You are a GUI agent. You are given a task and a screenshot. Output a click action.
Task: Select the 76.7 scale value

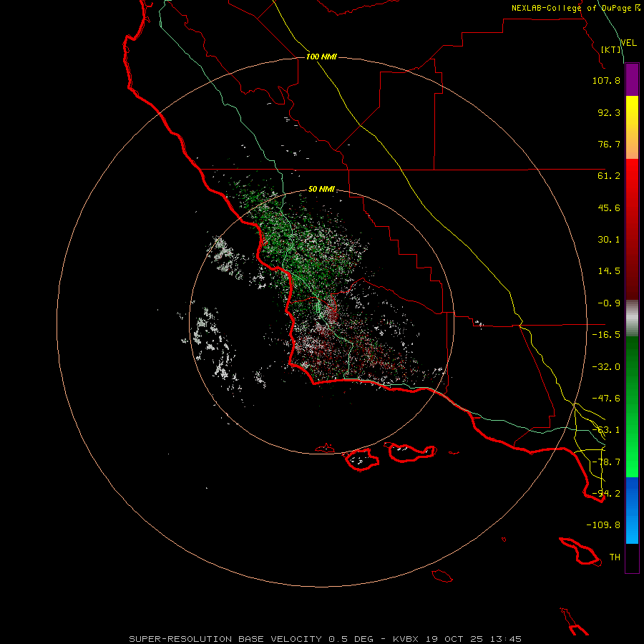609,144
